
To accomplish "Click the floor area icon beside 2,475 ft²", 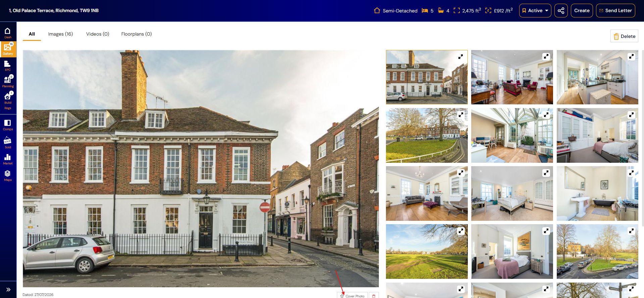I will point(456,10).
